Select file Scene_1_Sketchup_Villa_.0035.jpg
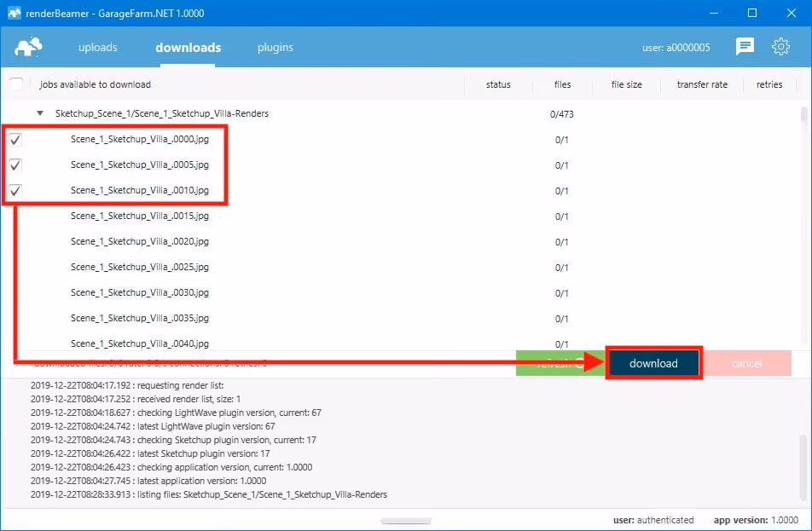 pos(139,318)
